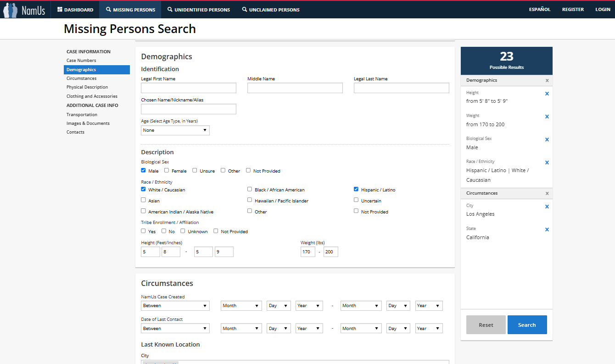Open Missing Persons nav tab
This screenshot has width=615, height=364.
[130, 10]
